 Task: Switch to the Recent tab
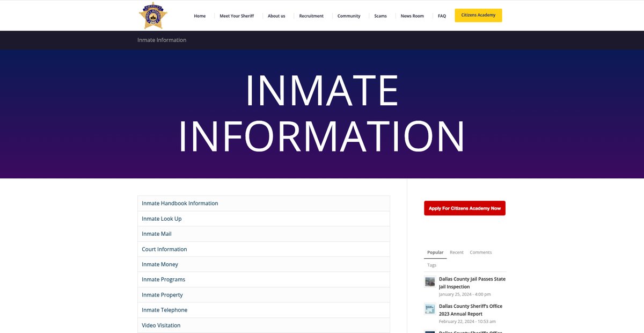[x=457, y=252]
